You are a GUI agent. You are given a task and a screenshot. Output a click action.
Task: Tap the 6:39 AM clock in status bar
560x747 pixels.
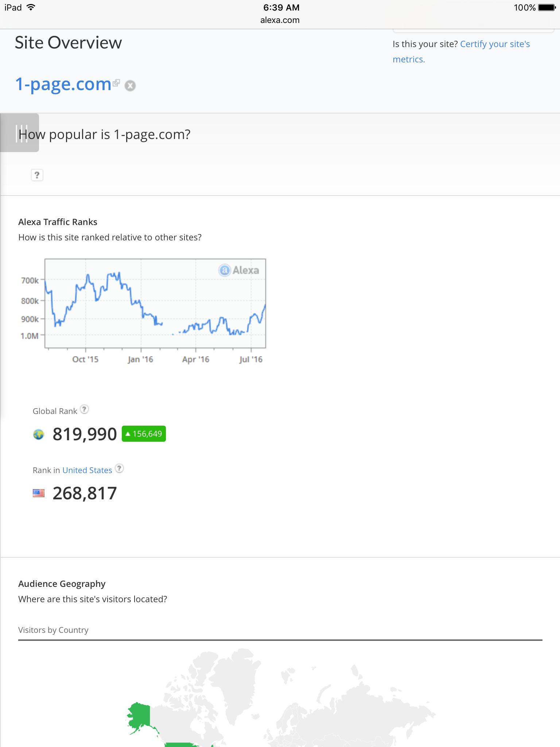coord(281,7)
